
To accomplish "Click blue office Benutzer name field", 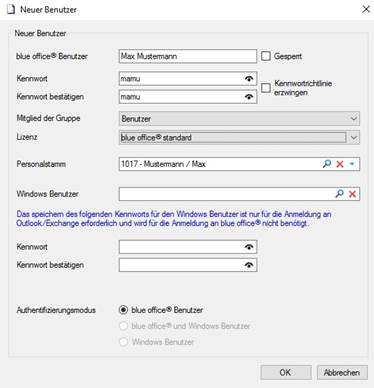I will 188,56.
